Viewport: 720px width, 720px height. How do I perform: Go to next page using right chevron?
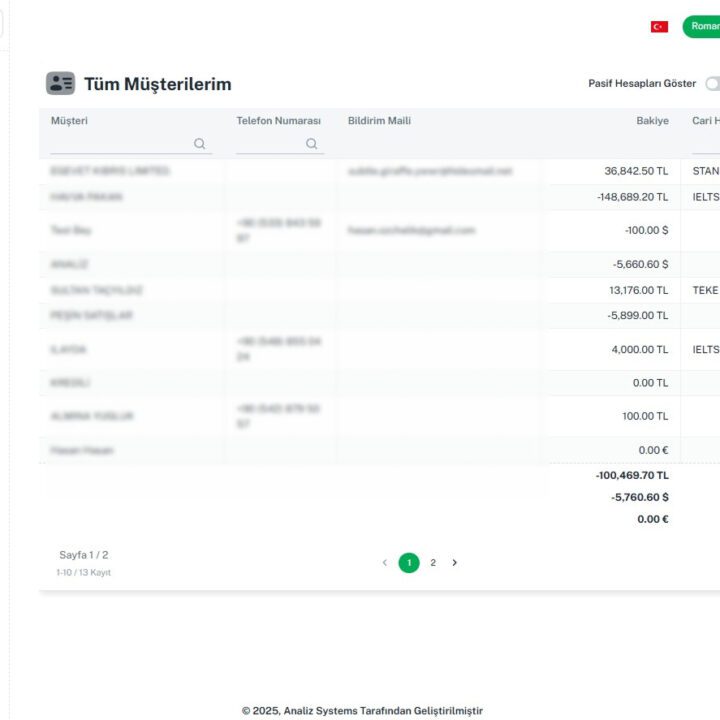(455, 563)
